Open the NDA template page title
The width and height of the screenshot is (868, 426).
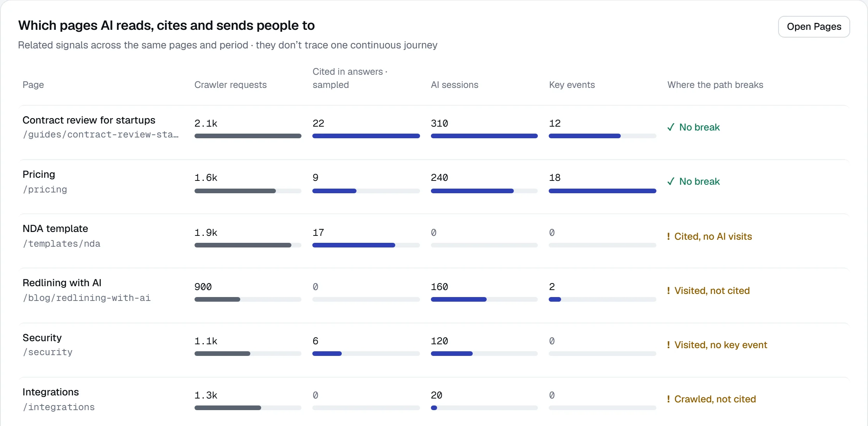[55, 228]
